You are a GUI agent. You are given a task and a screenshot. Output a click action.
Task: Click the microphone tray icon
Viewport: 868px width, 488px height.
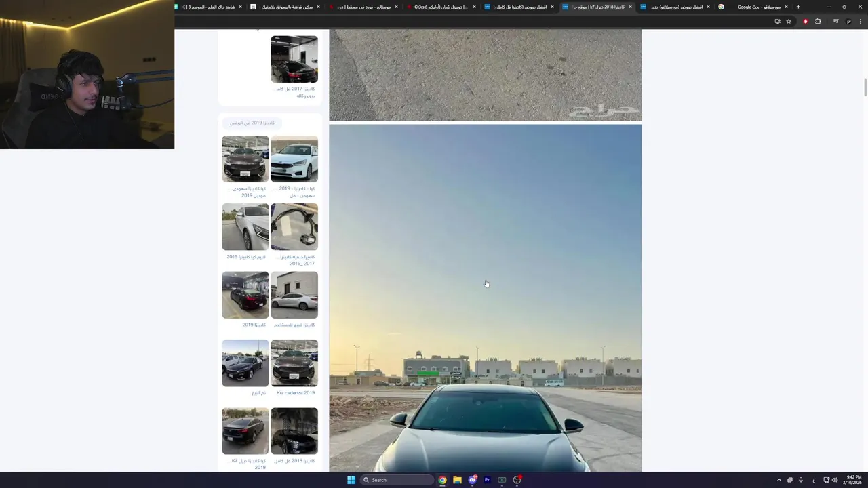coord(801,480)
